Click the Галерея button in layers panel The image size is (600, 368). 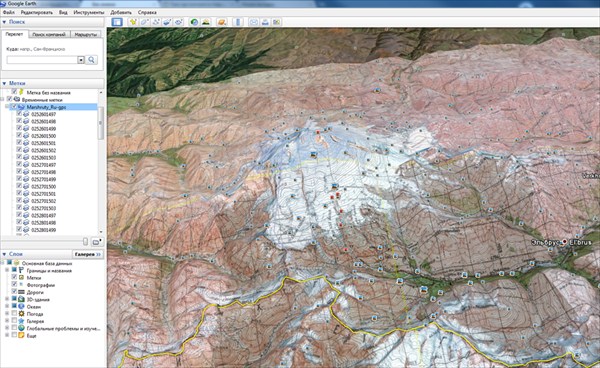[88, 254]
